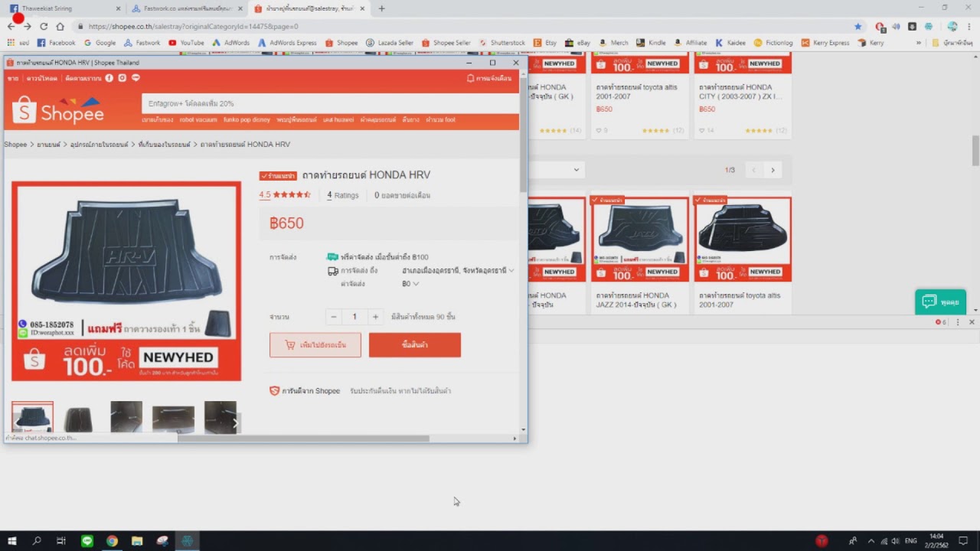The image size is (980, 551).
Task: Open Shopee's Facebook page icon in popup header
Action: pos(109,78)
